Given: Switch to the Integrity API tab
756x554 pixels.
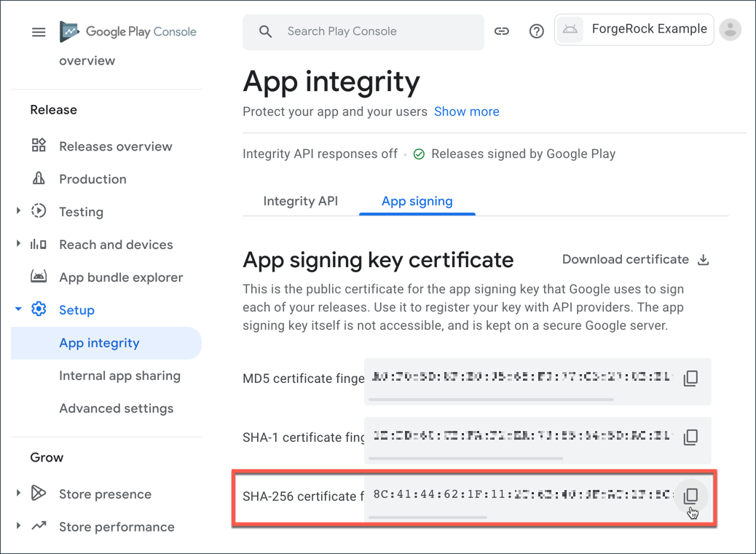Looking at the screenshot, I should click(301, 201).
